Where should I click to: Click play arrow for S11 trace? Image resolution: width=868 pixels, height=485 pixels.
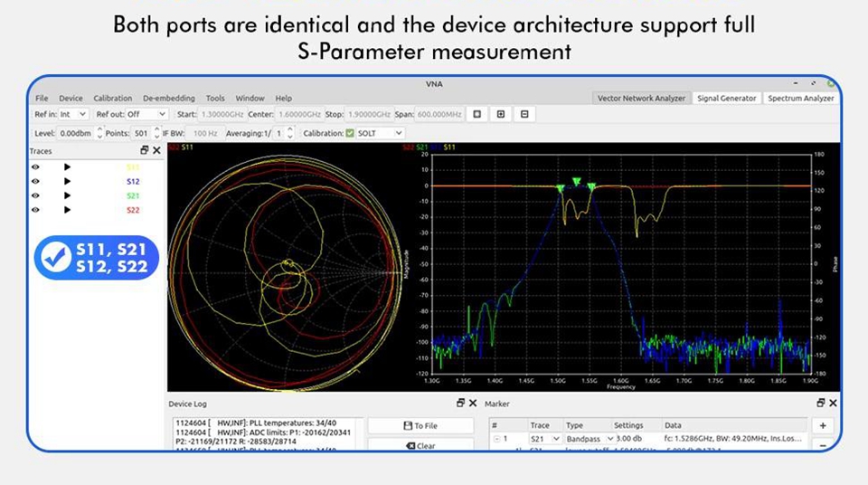tap(67, 167)
